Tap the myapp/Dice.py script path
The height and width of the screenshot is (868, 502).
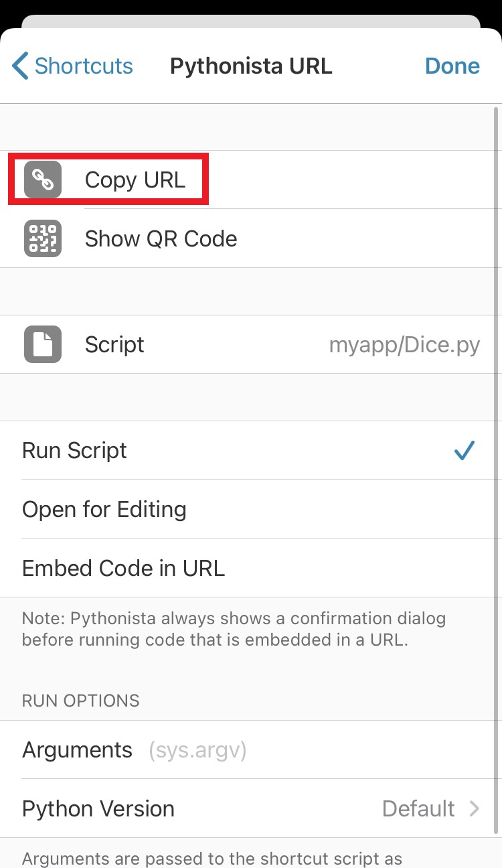point(404,344)
